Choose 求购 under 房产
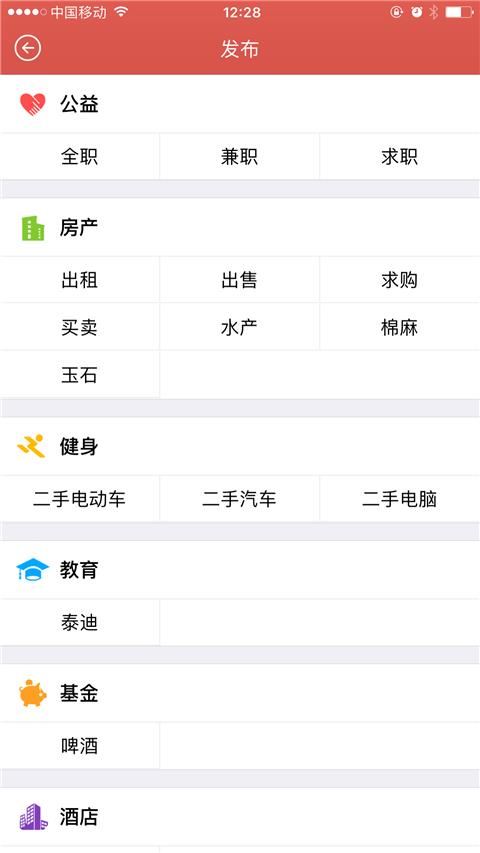480x853 pixels. coord(400,280)
